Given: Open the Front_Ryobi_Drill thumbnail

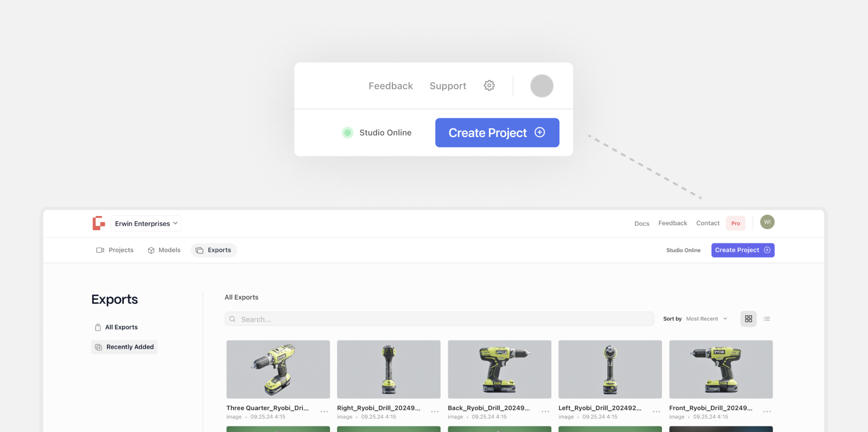Looking at the screenshot, I should tap(721, 370).
